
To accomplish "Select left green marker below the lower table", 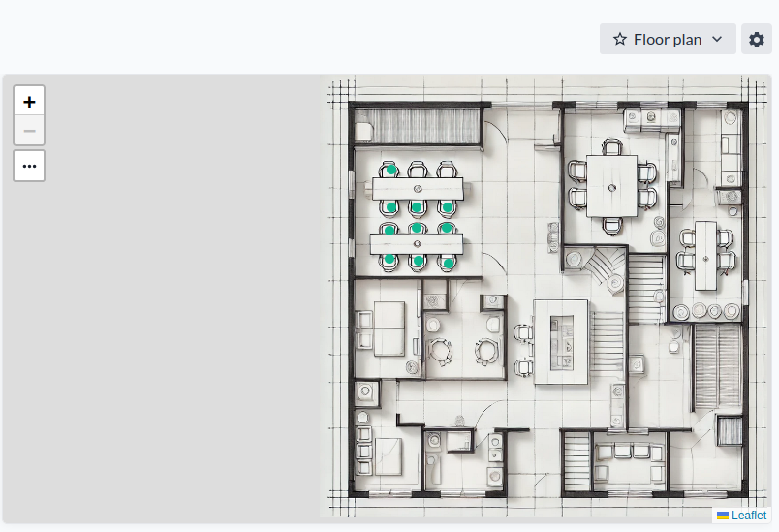I will point(389,259).
